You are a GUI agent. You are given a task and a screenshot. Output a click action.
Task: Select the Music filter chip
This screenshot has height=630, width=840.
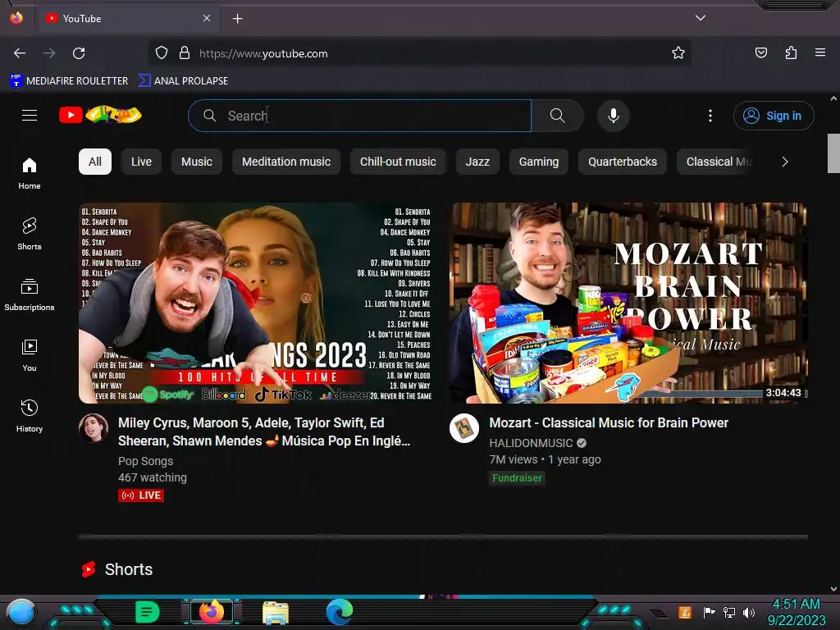197,162
